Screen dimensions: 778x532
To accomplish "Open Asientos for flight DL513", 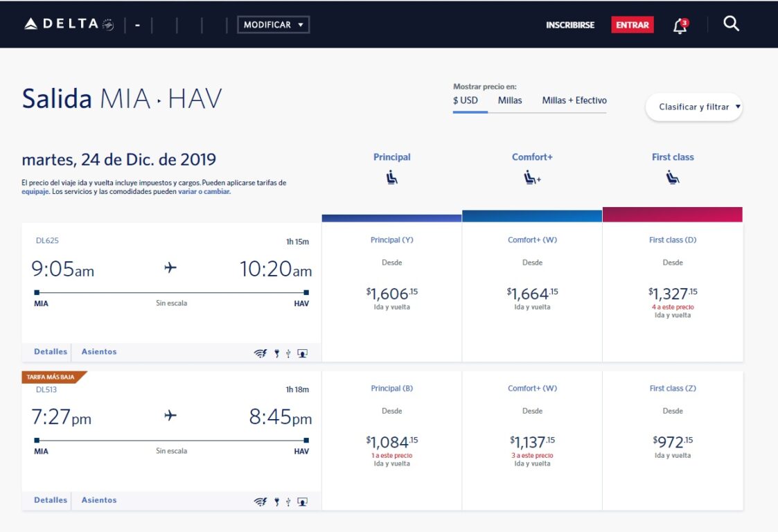I will 99,500.
